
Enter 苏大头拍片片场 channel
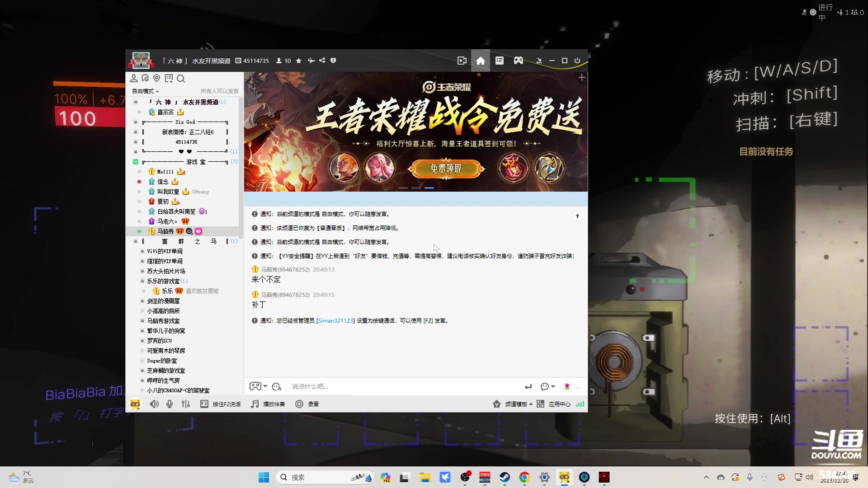[x=166, y=271]
